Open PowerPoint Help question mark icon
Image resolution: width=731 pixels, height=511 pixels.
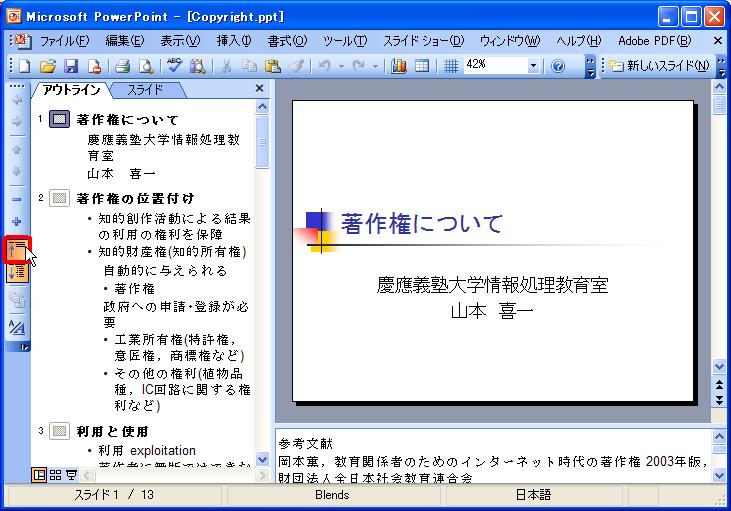558,66
